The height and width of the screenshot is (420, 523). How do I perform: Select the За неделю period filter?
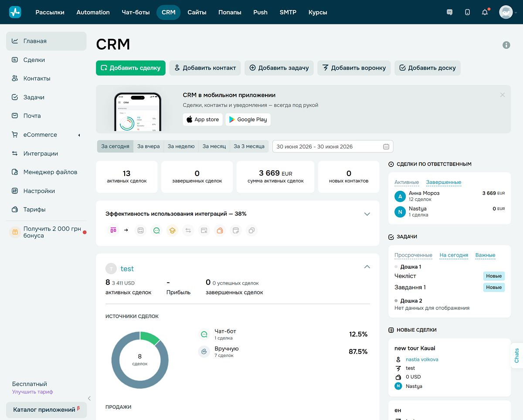point(181,146)
